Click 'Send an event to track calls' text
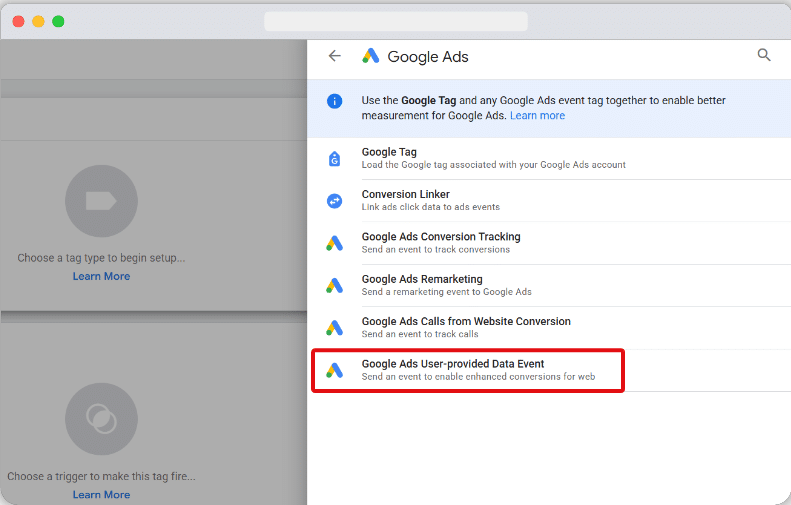 (420, 334)
